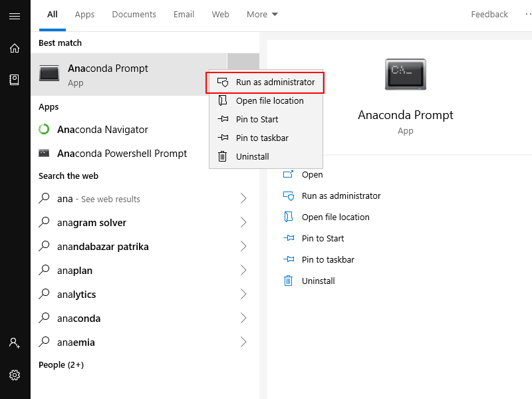Expand the 'anaconda' chevron
532x399 pixels.
coord(243,318)
